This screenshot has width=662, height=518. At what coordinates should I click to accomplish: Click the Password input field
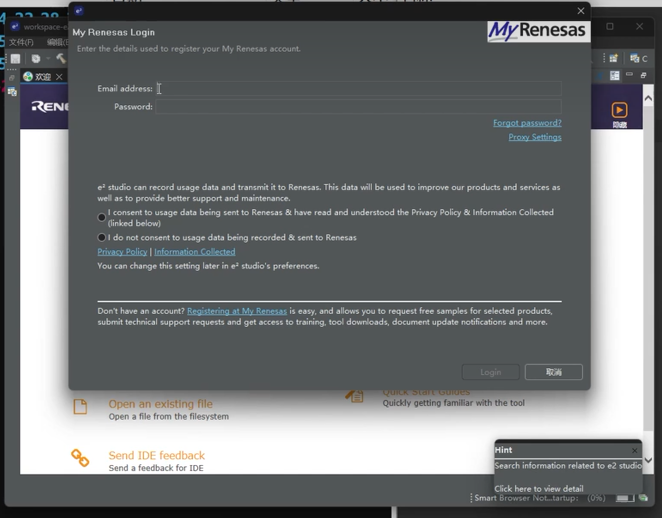[x=358, y=106]
